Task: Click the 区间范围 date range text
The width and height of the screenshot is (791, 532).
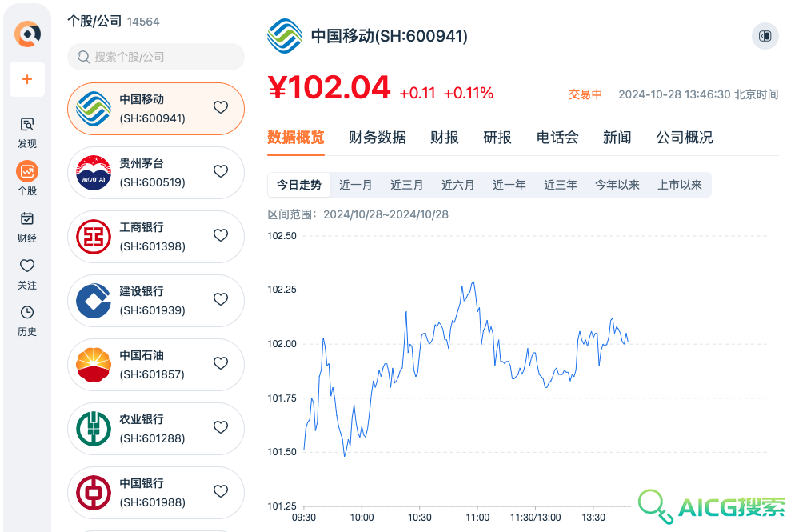Action: coord(358,214)
